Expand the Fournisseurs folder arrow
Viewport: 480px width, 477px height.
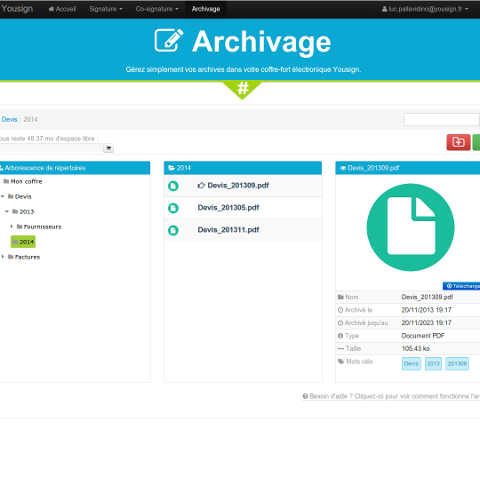click(12, 226)
